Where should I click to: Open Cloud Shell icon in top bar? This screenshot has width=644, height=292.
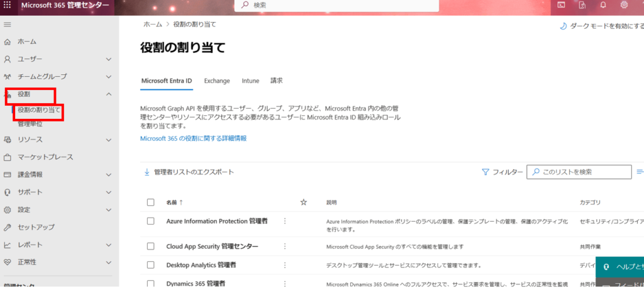pos(561,5)
